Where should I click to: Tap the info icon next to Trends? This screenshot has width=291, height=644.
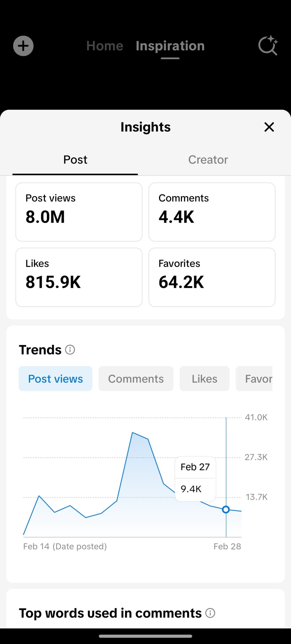click(70, 349)
